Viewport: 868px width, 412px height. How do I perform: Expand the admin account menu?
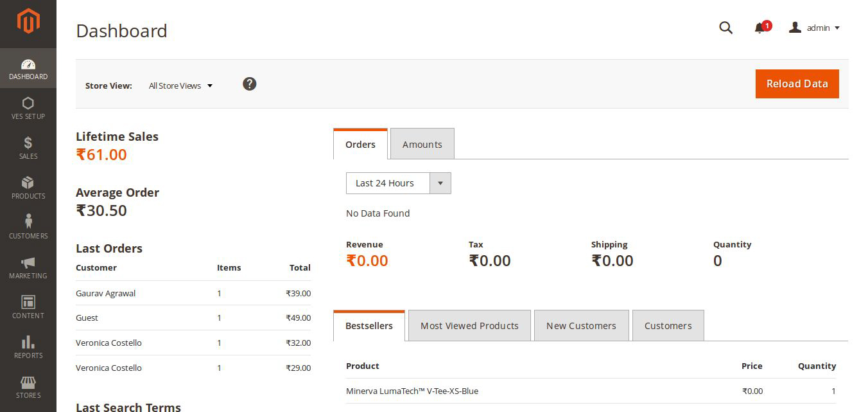click(x=815, y=28)
